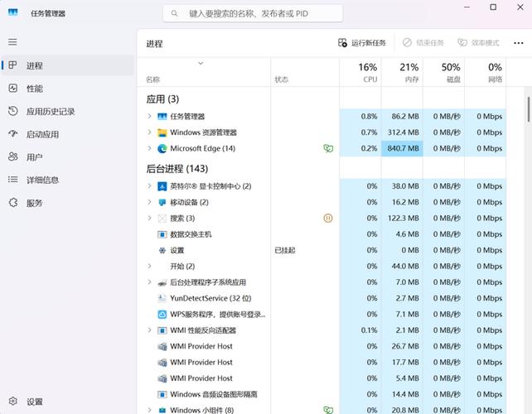Image resolution: width=532 pixels, height=414 pixels.
Task: Click the 运行新任务 icon
Action: 342,43
